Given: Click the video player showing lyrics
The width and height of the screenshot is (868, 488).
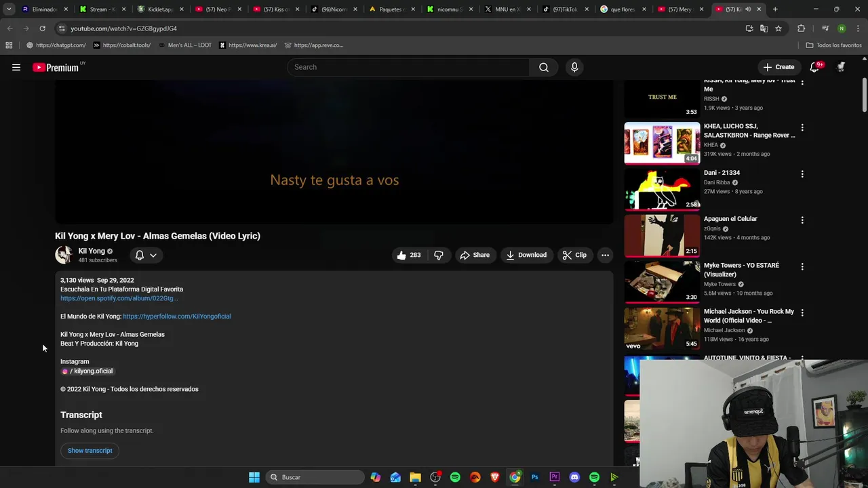Looking at the screenshot, I should (334, 152).
